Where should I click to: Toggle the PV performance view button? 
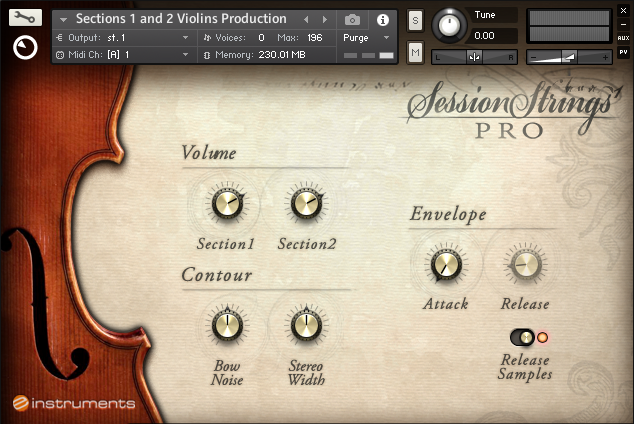623,52
